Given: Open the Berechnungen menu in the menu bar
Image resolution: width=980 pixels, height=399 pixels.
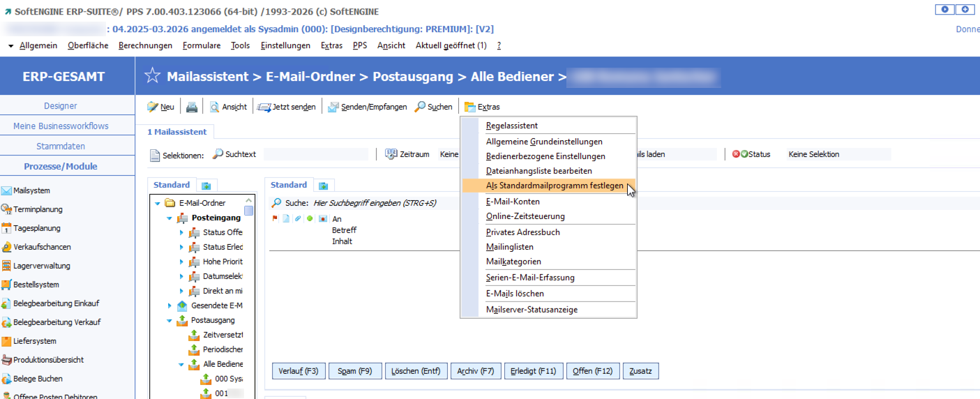Looking at the screenshot, I should (x=145, y=45).
